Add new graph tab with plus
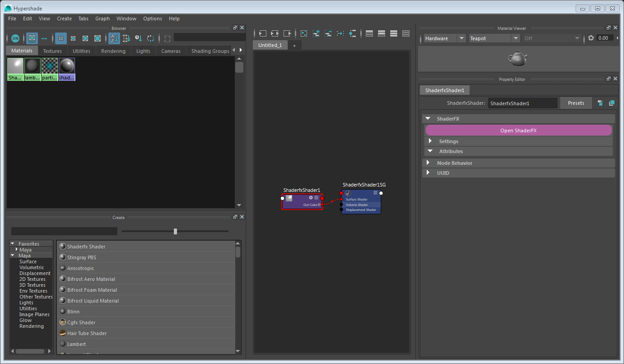624x364 pixels. pos(294,46)
